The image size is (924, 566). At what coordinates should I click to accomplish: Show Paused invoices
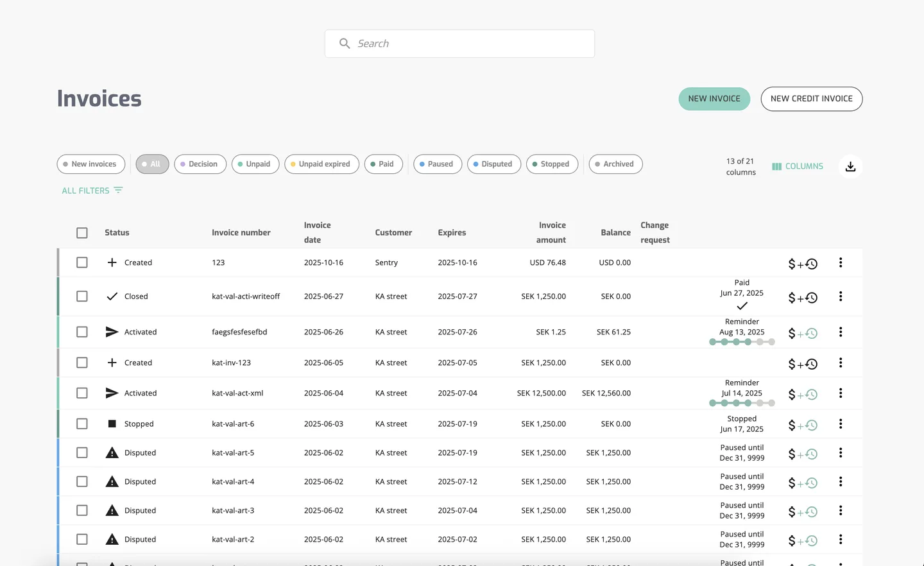click(x=438, y=164)
